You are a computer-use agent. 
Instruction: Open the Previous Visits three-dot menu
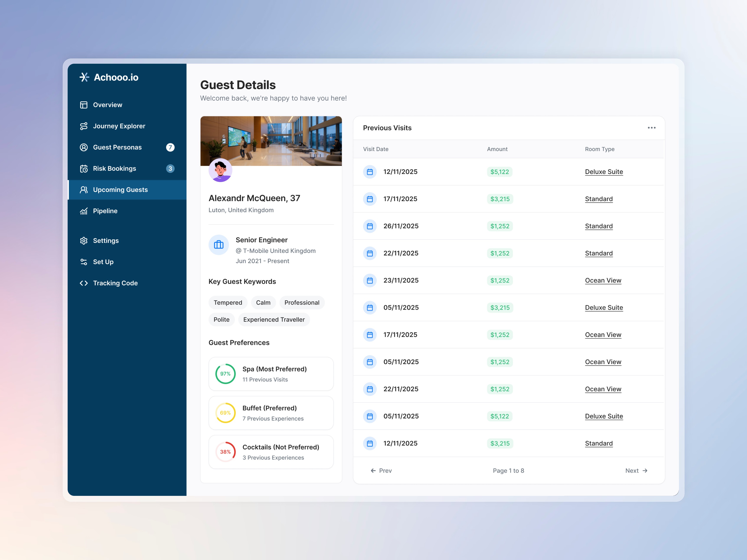[651, 128]
